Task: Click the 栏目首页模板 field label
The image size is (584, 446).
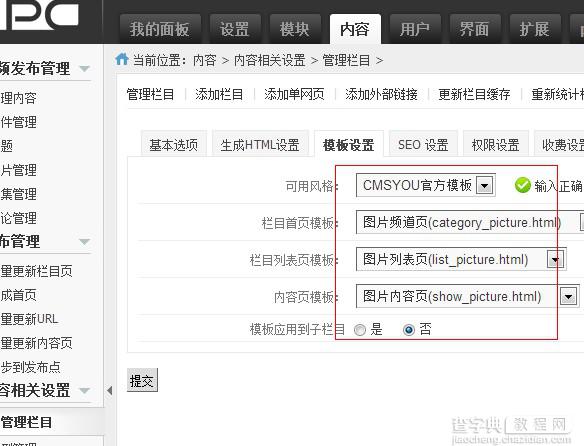Action: pyautogui.click(x=300, y=223)
